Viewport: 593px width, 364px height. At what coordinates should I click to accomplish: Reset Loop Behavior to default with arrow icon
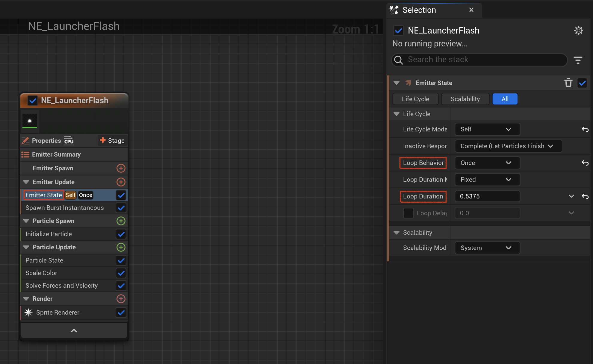pyautogui.click(x=585, y=163)
